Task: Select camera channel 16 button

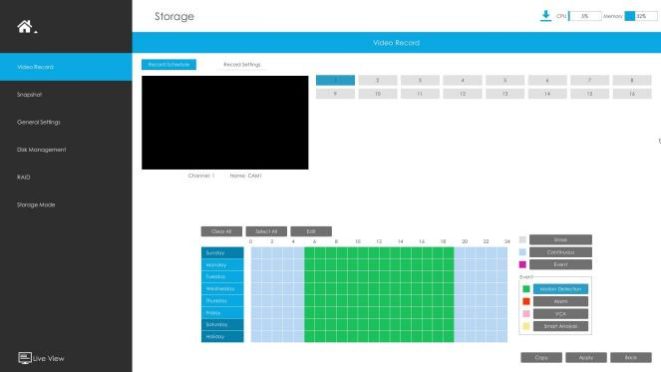Action: pos(632,94)
